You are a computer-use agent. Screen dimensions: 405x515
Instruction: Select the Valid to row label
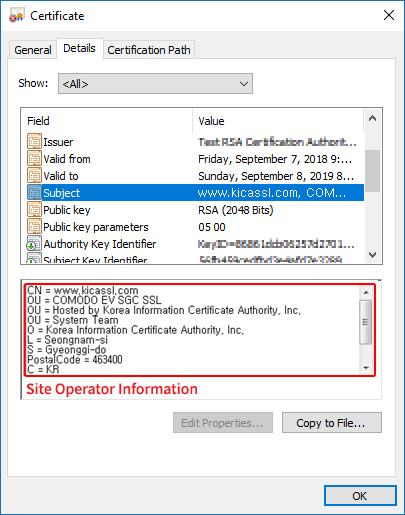pyautogui.click(x=61, y=176)
